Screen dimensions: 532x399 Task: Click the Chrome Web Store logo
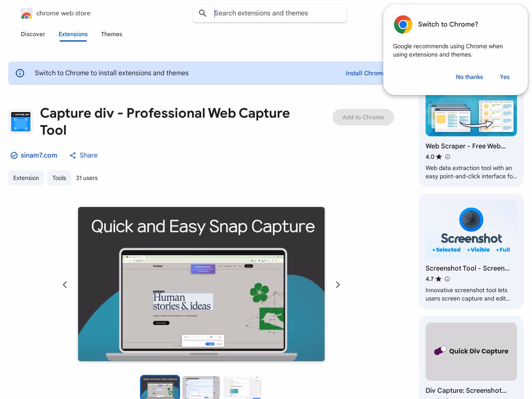tap(27, 14)
